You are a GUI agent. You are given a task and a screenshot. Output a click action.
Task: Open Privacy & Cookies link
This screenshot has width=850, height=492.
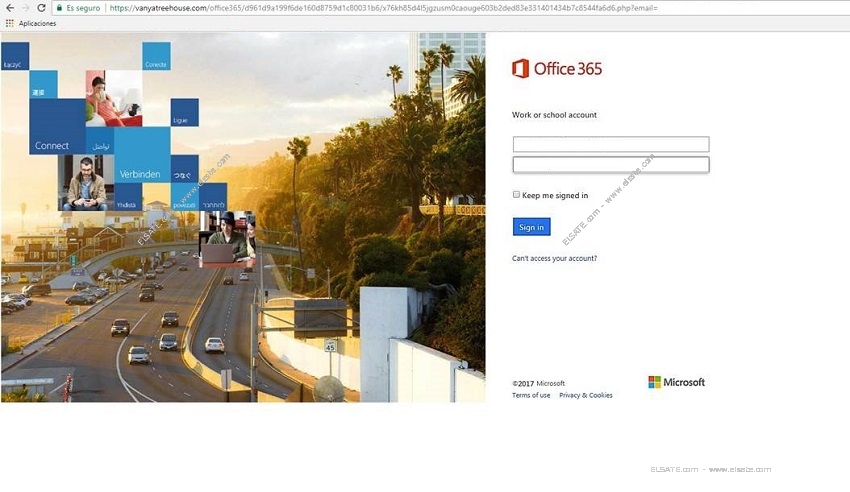pos(585,395)
